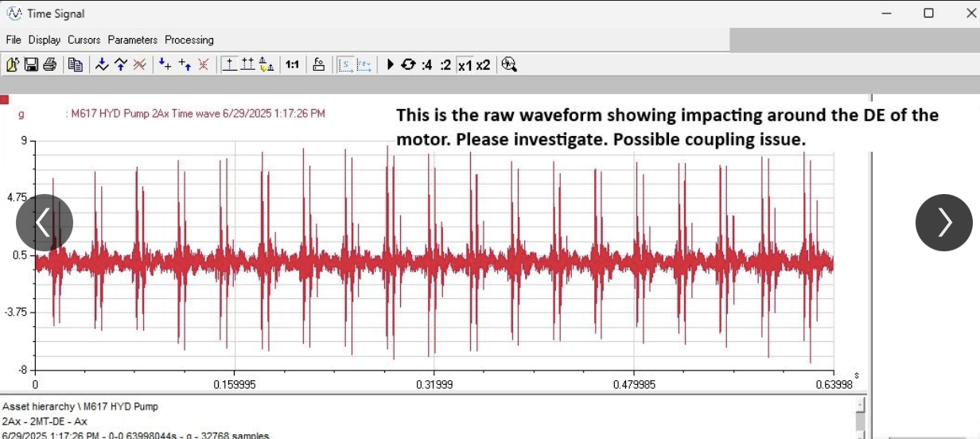Click the Fo frequency icon
The image size is (980, 439).
(x=318, y=64)
